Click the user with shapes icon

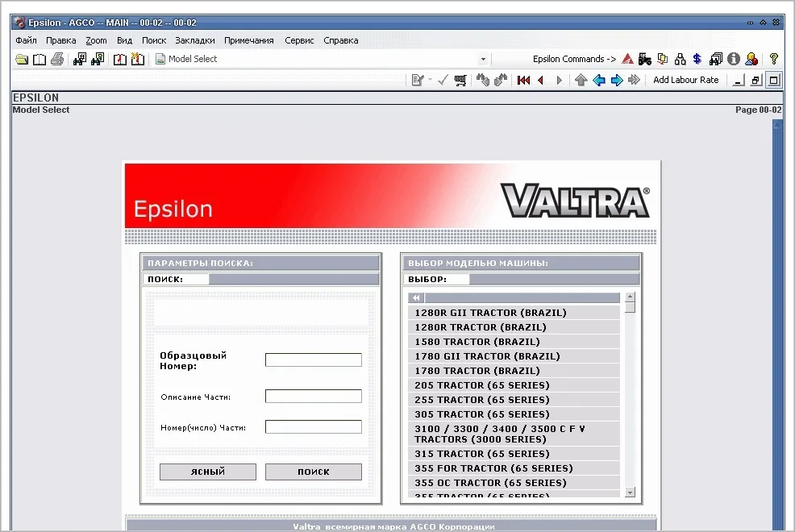pyautogui.click(x=751, y=60)
